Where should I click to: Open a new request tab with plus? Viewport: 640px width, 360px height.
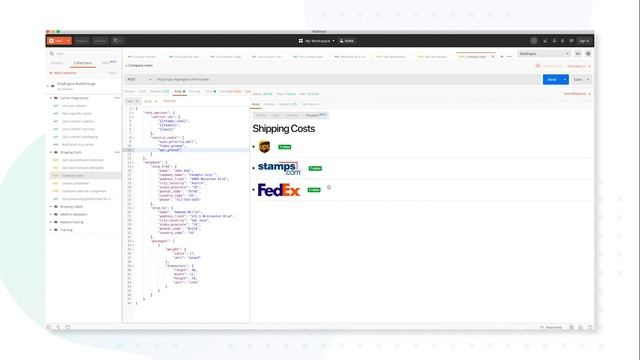point(502,56)
